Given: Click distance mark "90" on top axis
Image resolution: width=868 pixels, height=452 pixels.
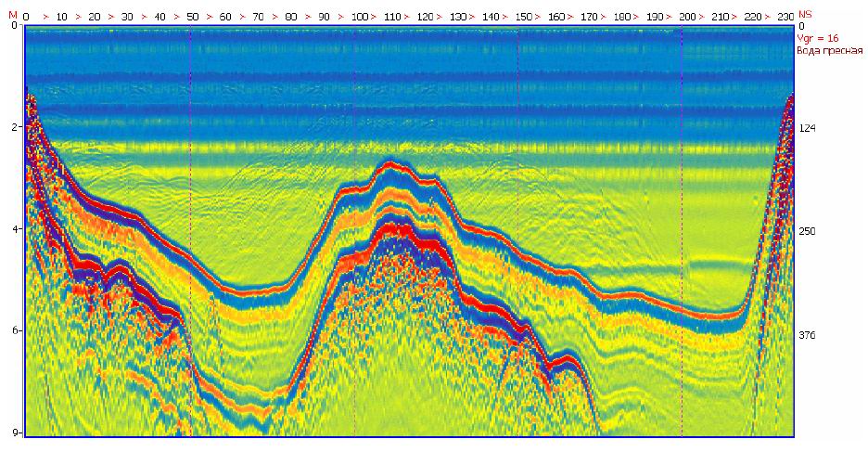Looking at the screenshot, I should (325, 18).
